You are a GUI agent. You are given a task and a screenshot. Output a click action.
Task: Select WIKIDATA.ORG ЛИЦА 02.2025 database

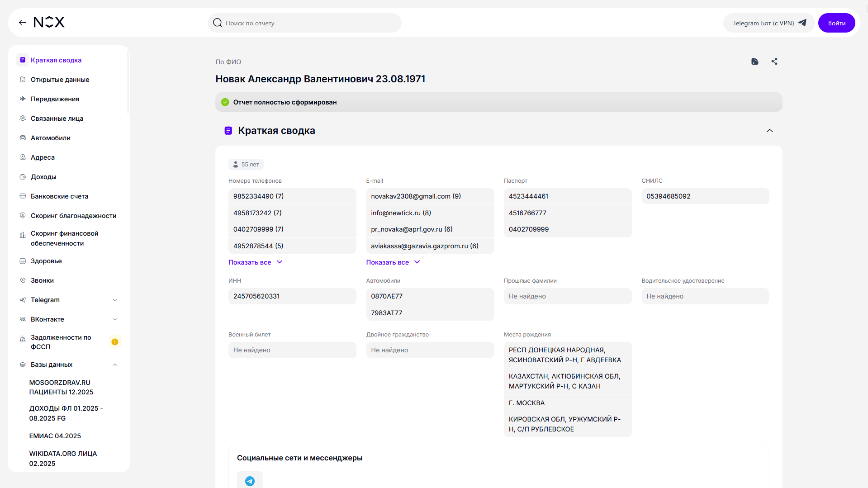click(x=63, y=458)
